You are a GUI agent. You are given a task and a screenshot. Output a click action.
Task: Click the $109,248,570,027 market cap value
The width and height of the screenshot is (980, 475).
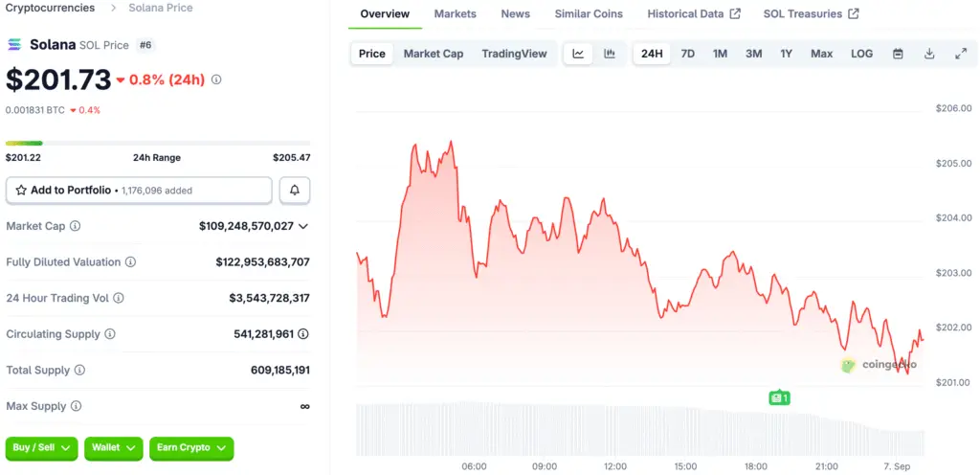[x=246, y=226]
